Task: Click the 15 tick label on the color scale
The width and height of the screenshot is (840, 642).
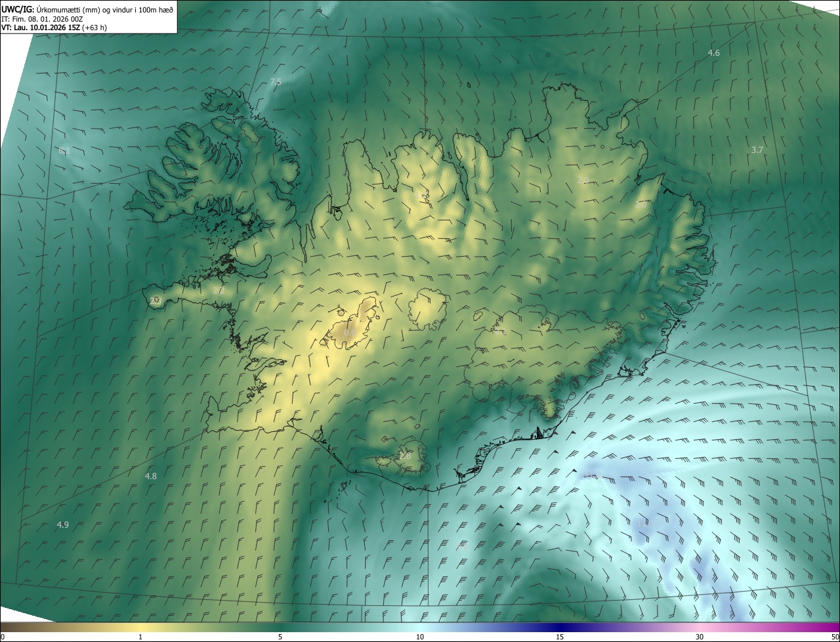Action: point(560,637)
